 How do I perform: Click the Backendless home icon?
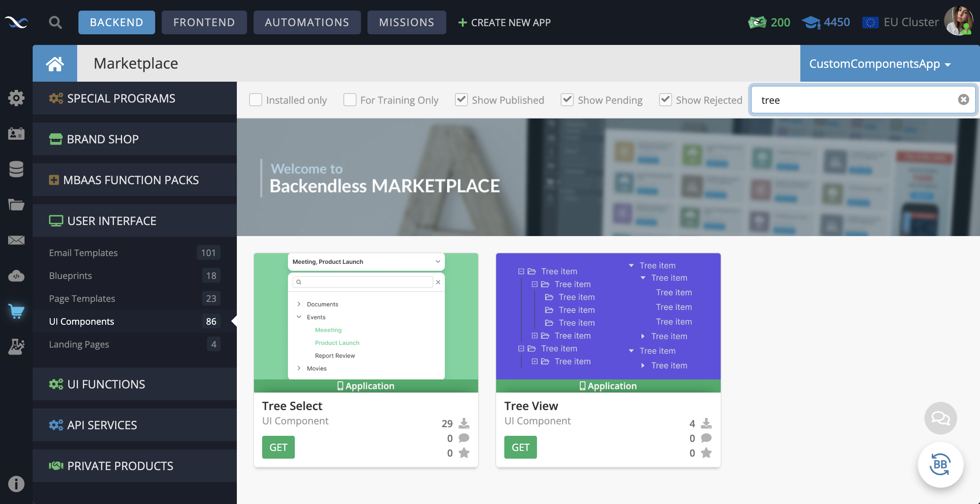click(x=55, y=63)
